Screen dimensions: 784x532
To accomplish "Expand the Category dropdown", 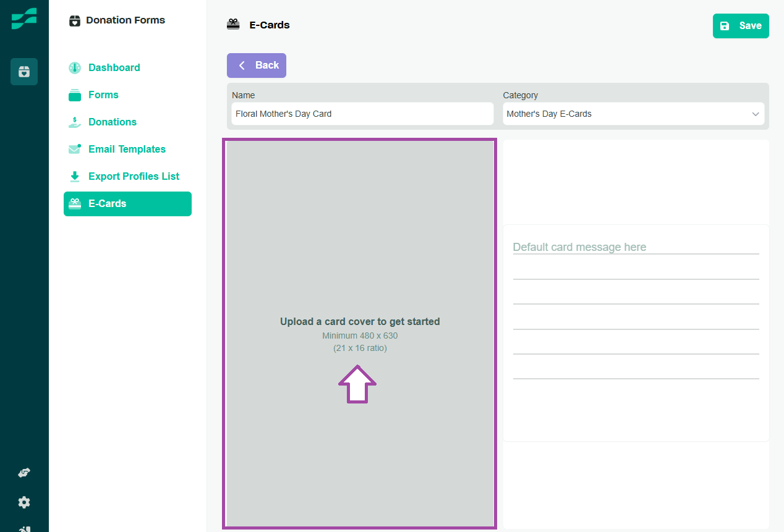I will coord(633,114).
